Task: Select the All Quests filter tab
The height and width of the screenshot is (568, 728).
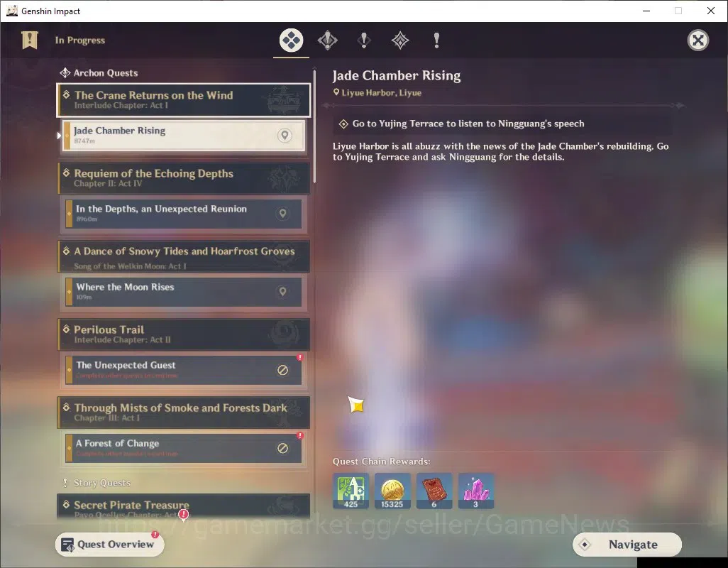Action: [x=291, y=40]
